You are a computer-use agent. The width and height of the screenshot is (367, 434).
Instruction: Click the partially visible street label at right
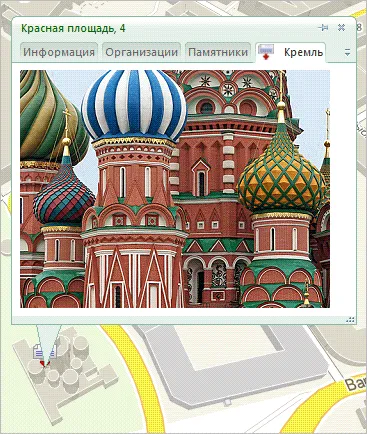click(355, 383)
